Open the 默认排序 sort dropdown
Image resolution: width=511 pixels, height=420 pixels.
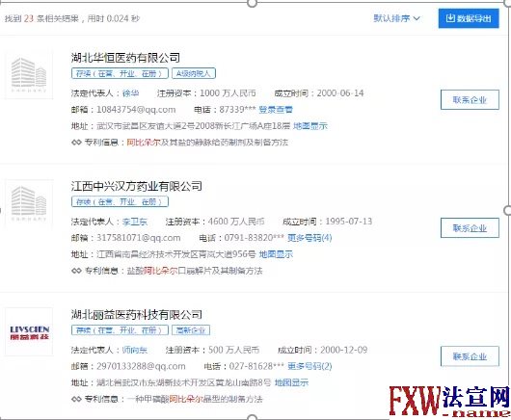[x=396, y=18]
